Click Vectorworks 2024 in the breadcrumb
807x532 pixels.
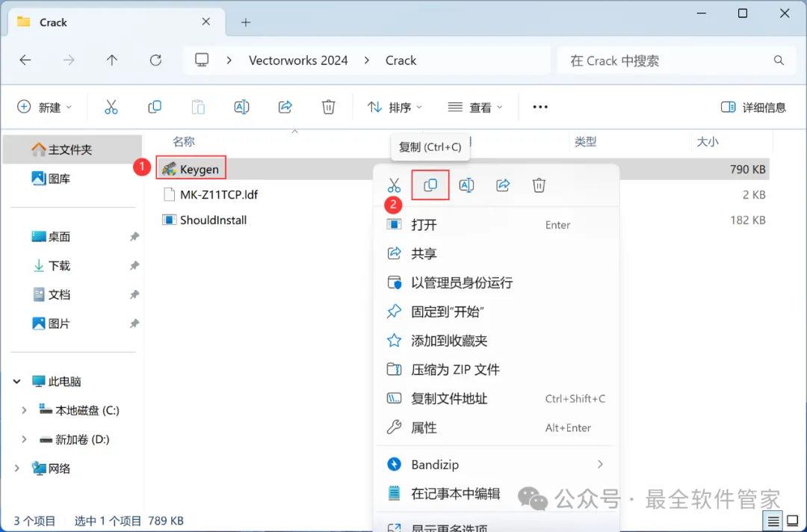298,61
